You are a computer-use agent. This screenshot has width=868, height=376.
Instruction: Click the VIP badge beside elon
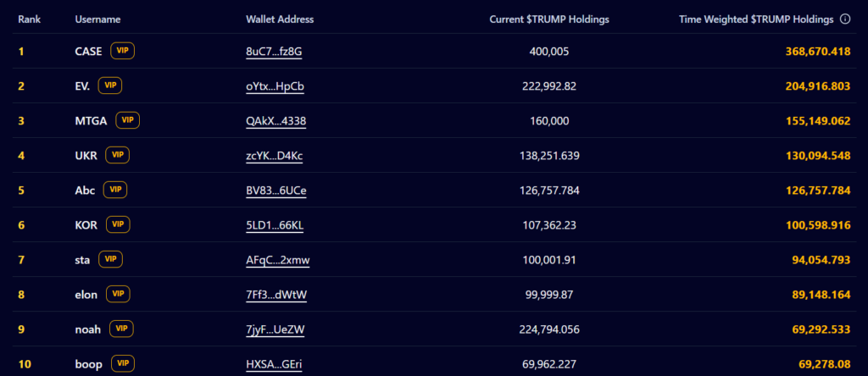click(x=118, y=295)
